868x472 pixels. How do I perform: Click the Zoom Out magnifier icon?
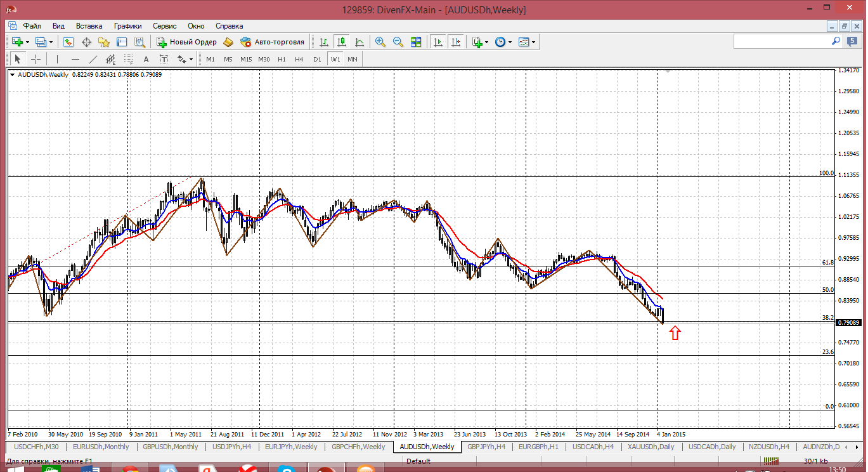click(x=398, y=42)
